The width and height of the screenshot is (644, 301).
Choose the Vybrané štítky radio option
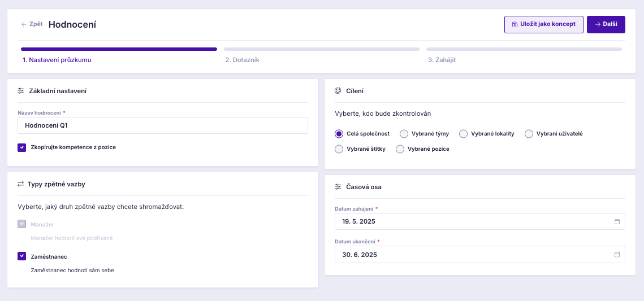tap(339, 149)
